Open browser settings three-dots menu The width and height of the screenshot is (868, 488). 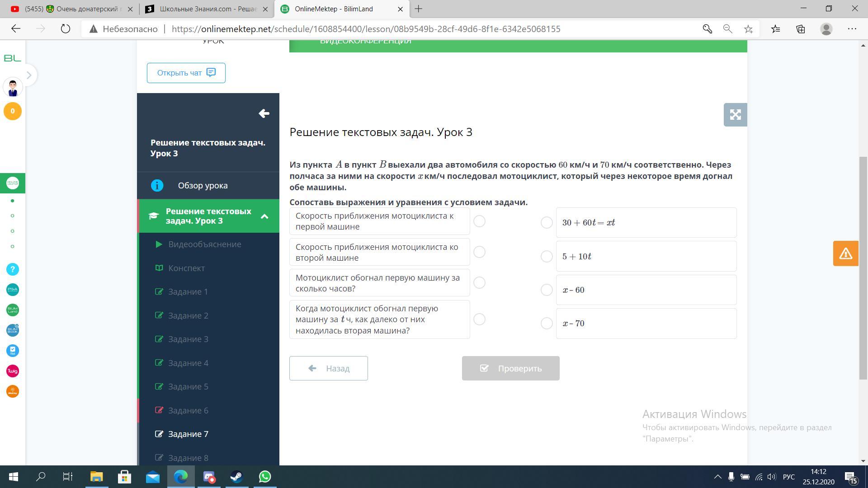pyautogui.click(x=852, y=29)
